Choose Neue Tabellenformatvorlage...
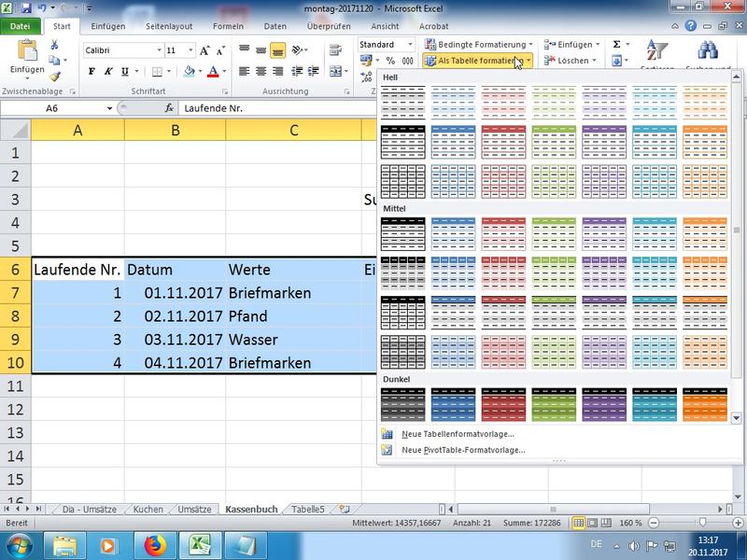The image size is (747, 560). (x=458, y=434)
